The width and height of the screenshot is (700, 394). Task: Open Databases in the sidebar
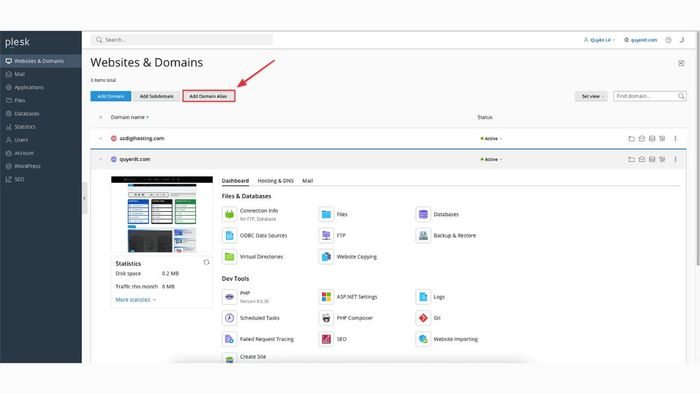pos(41,113)
